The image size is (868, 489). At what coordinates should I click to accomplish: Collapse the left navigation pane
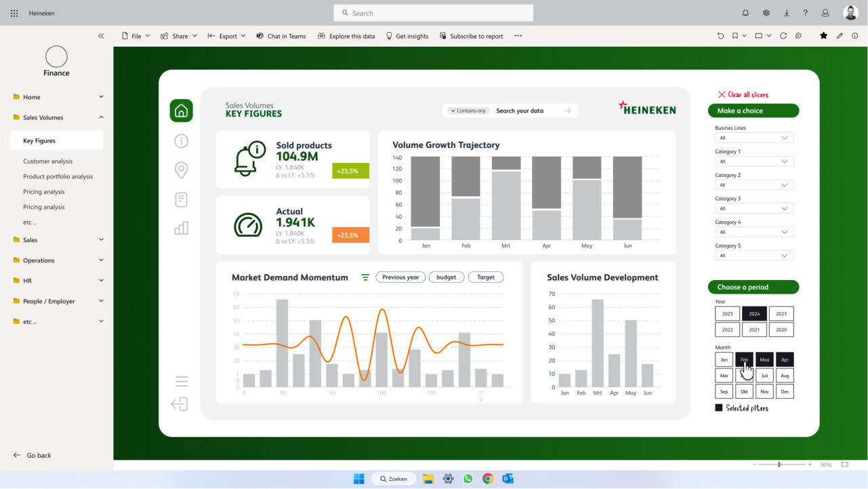(101, 36)
